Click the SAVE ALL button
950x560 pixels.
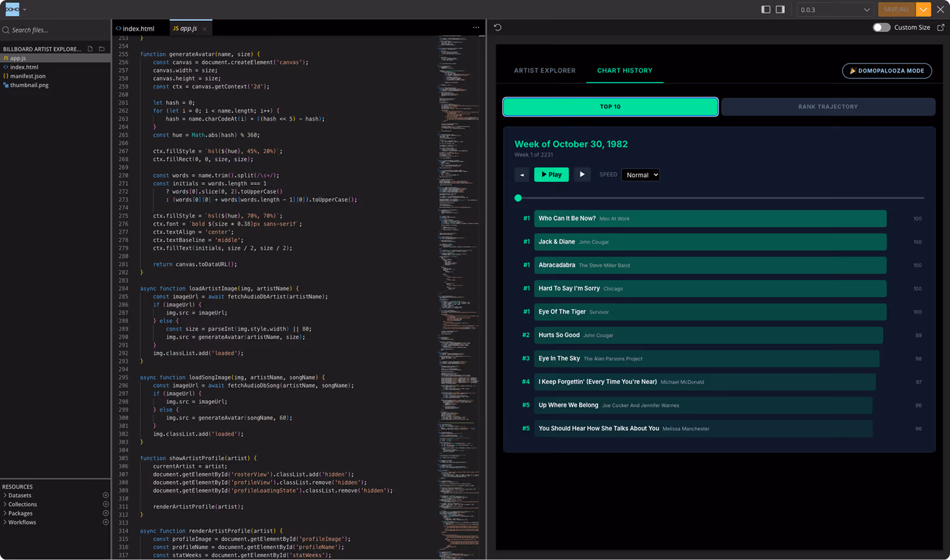pos(897,9)
